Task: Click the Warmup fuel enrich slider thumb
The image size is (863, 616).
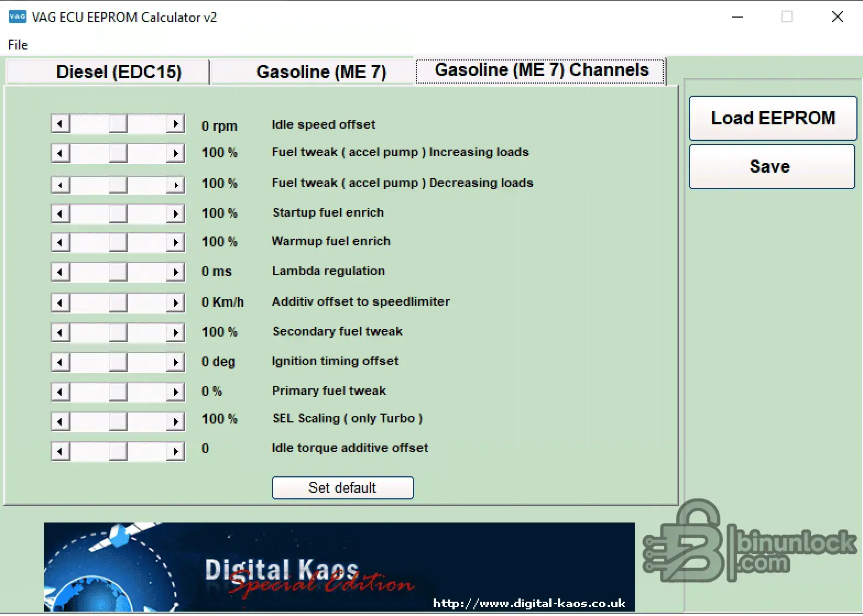Action: point(118,243)
